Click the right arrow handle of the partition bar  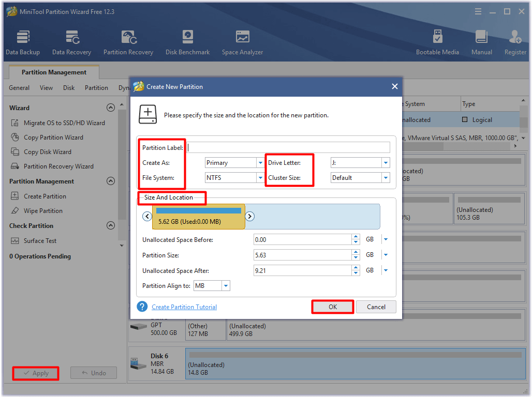(250, 216)
